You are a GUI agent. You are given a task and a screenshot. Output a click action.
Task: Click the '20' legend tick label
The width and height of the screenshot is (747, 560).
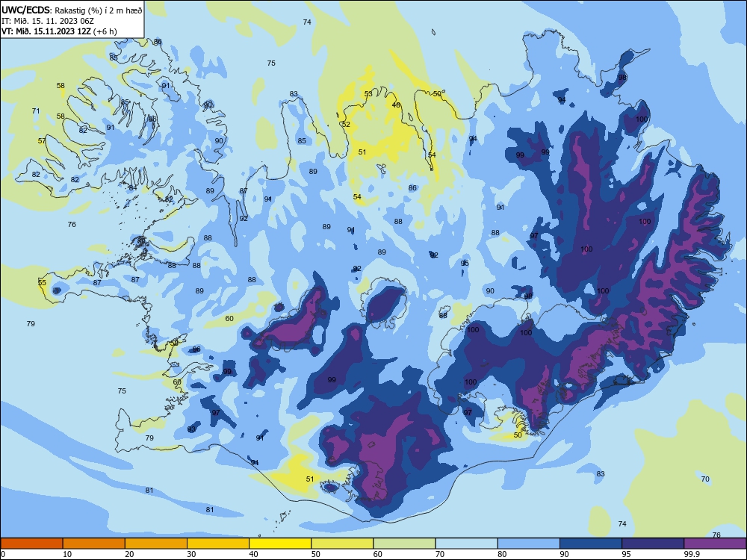[x=129, y=554]
